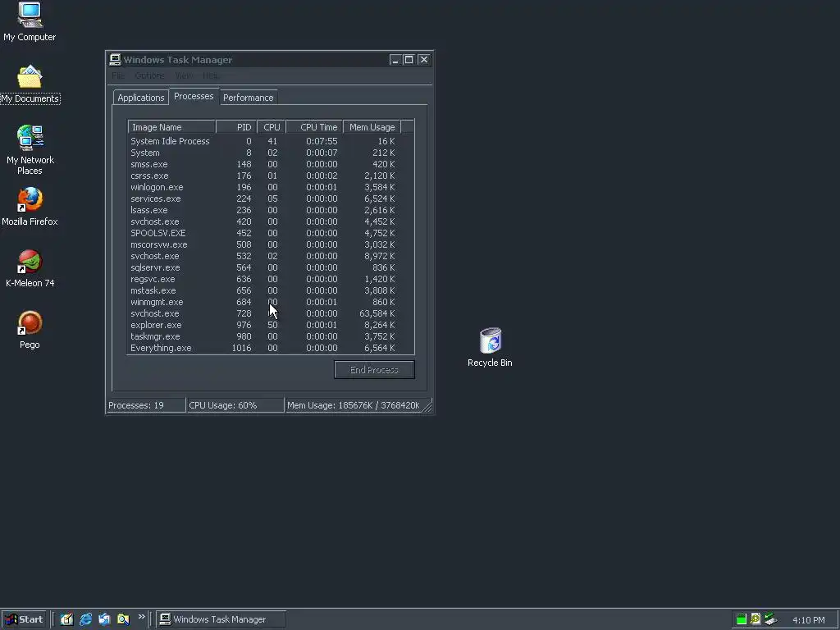Select the Processes tab
This screenshot has height=630, width=840.
pyautogui.click(x=194, y=97)
